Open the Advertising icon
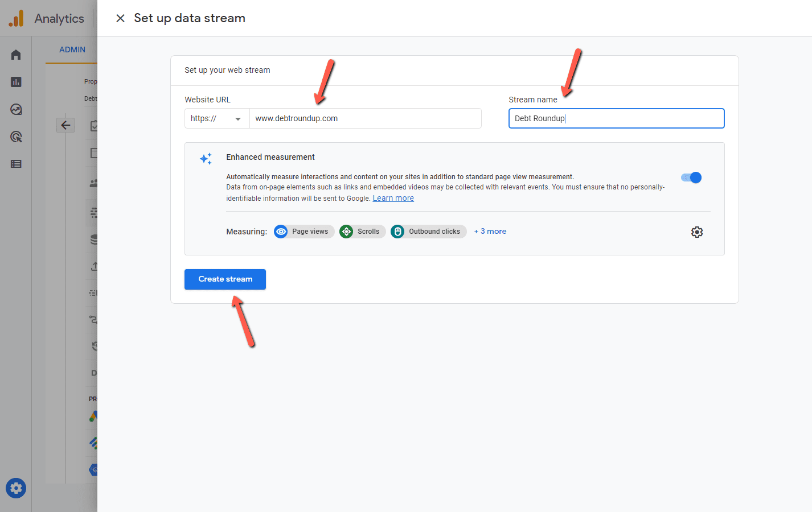812x512 pixels. pos(15,136)
